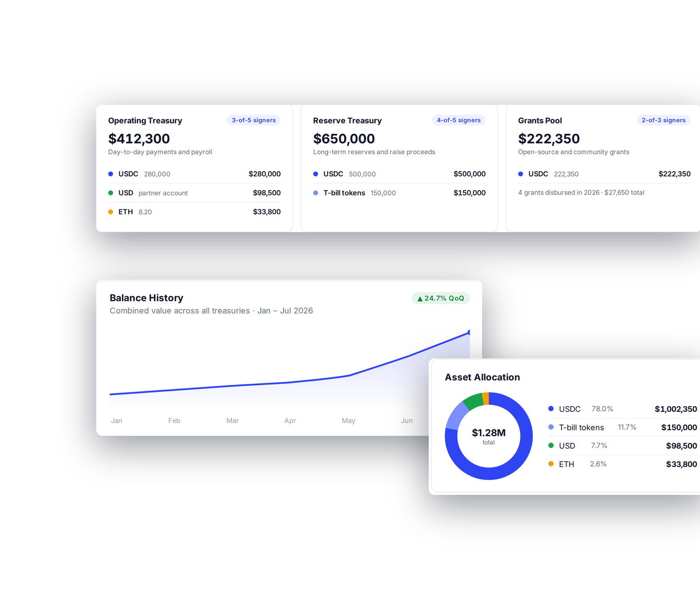Click the May label on the chart axis
The width and height of the screenshot is (700, 612).
[x=349, y=421]
